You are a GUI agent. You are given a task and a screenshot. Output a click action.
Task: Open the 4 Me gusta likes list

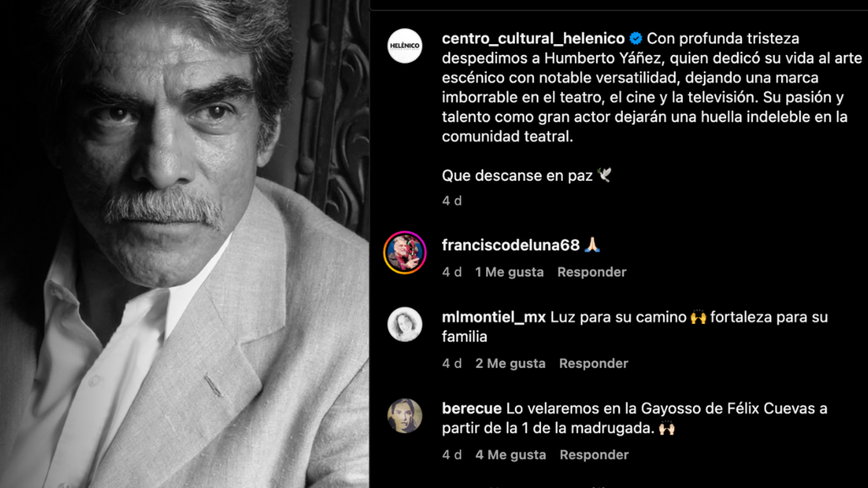[x=511, y=455]
